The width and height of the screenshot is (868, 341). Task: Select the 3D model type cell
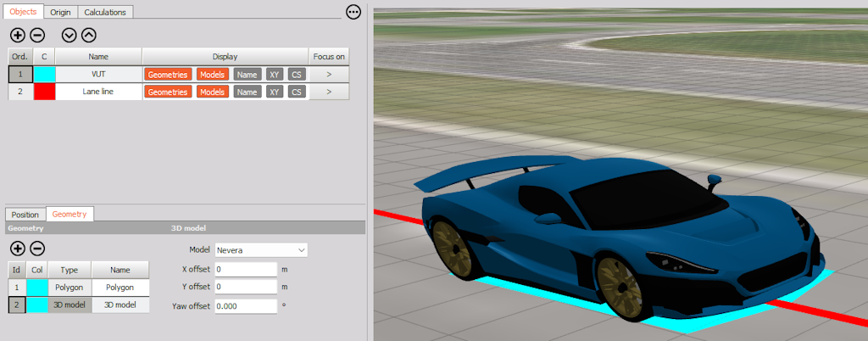coord(70,305)
